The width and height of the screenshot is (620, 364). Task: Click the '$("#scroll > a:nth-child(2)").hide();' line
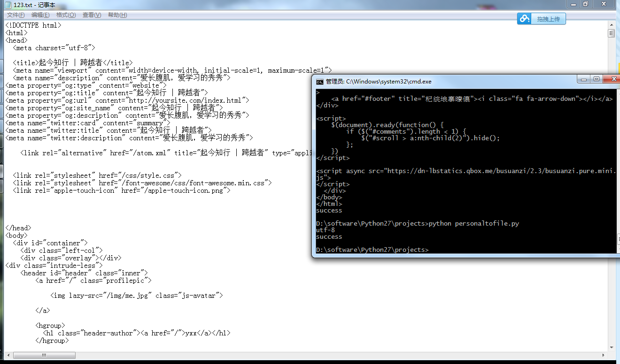pyautogui.click(x=431, y=138)
